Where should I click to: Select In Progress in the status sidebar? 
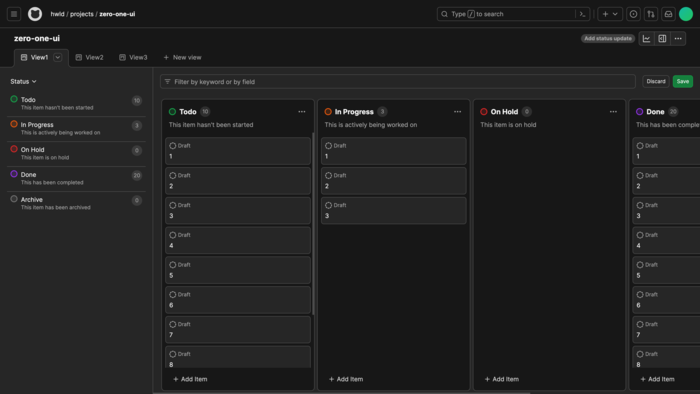point(76,129)
